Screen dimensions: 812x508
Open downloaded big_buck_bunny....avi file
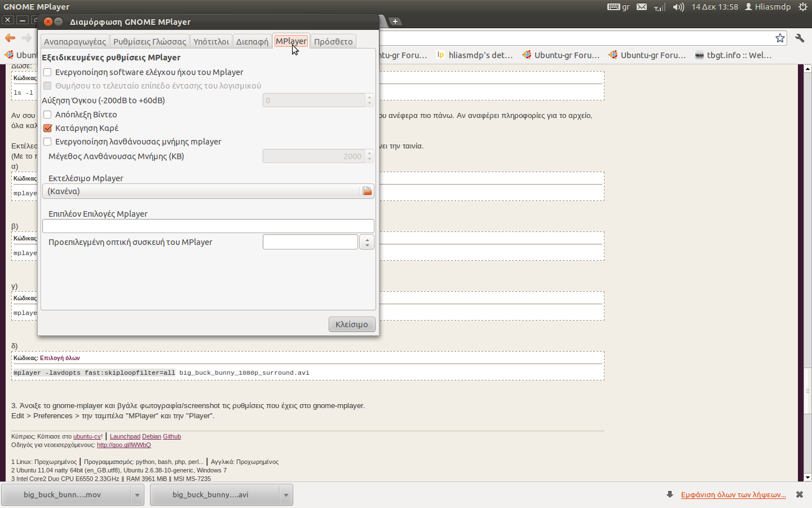(215, 495)
